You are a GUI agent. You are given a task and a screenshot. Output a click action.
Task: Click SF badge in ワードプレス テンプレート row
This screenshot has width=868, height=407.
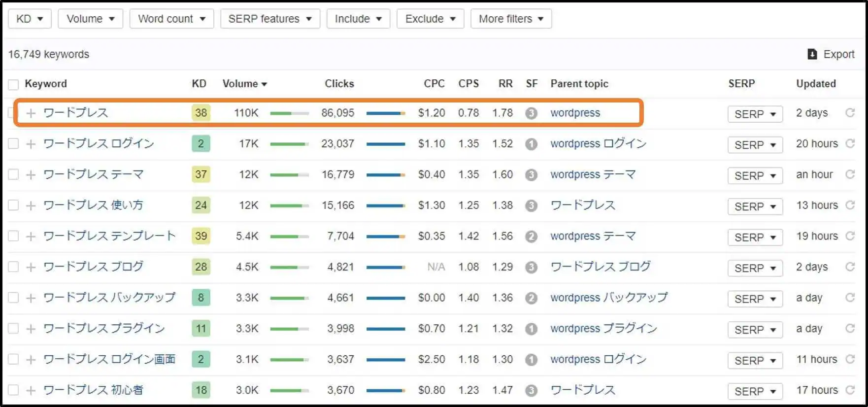(531, 237)
